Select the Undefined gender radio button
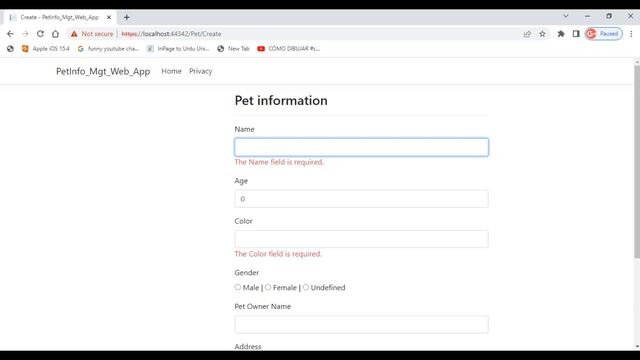The image size is (640, 360). pyautogui.click(x=306, y=287)
